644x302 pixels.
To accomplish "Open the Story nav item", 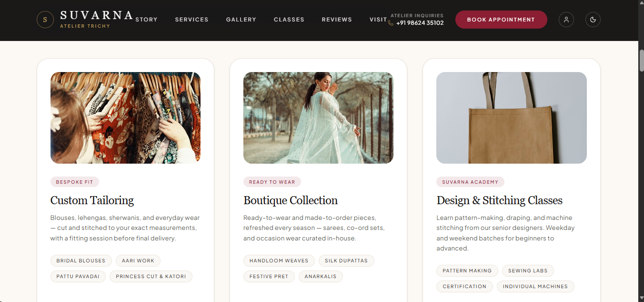I will (x=146, y=20).
